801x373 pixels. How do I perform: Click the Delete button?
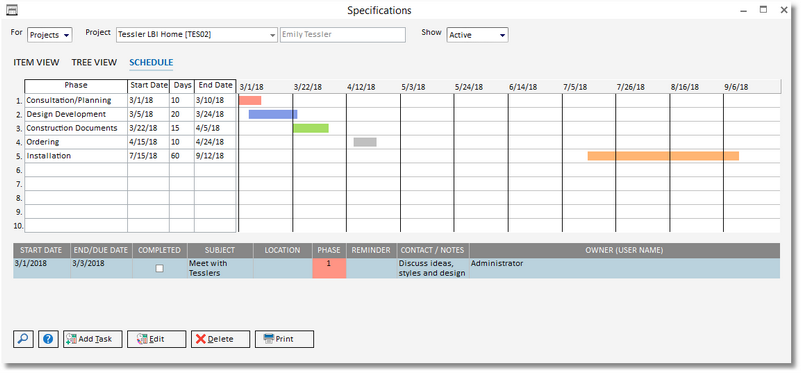coord(221,339)
